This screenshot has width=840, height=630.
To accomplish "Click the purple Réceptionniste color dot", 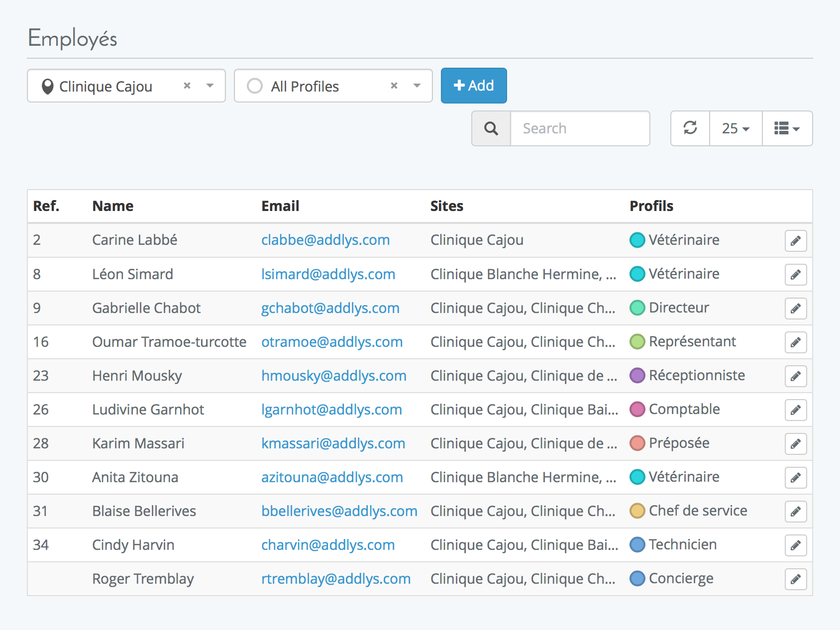I will tap(637, 375).
